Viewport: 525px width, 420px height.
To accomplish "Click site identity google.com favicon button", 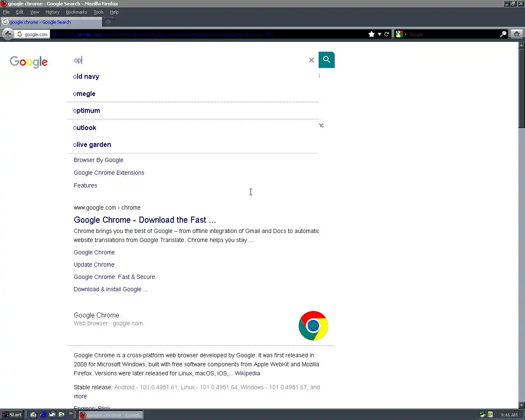I will pyautogui.click(x=32, y=34).
